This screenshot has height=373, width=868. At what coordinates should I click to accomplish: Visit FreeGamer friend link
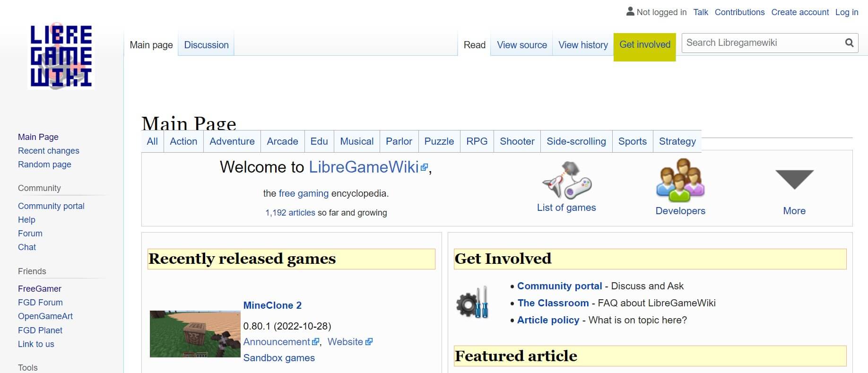[x=40, y=289]
